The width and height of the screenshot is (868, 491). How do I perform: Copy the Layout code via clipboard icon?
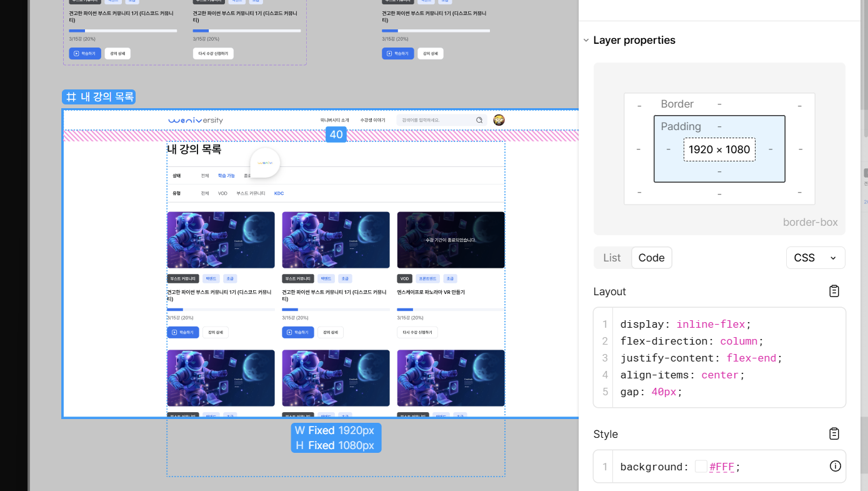click(x=834, y=291)
